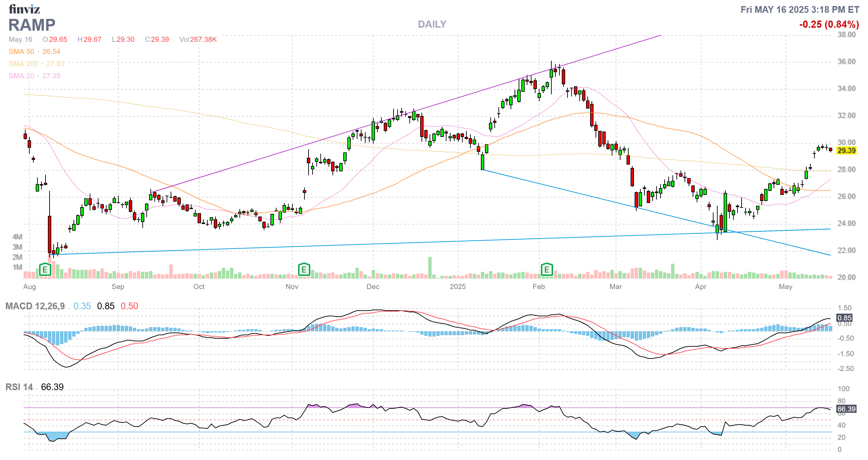Click the 66.39 RSI value tag
Image resolution: width=868 pixels, height=460 pixels.
tap(846, 409)
